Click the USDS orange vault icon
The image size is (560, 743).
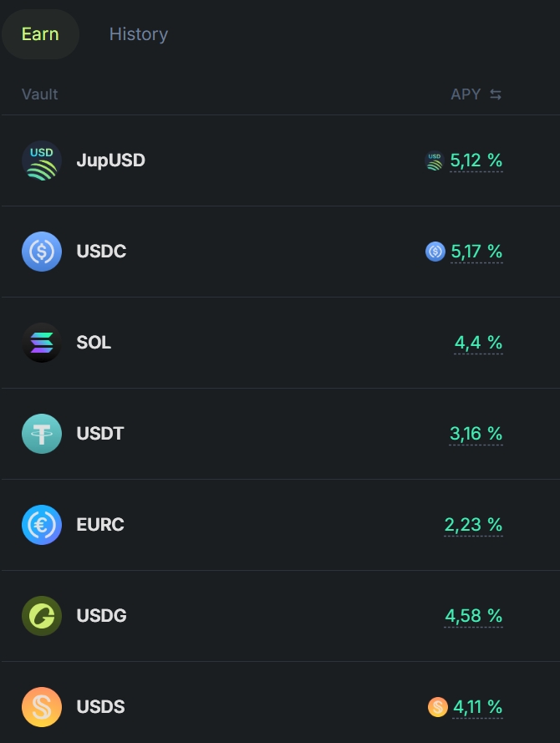click(42, 706)
